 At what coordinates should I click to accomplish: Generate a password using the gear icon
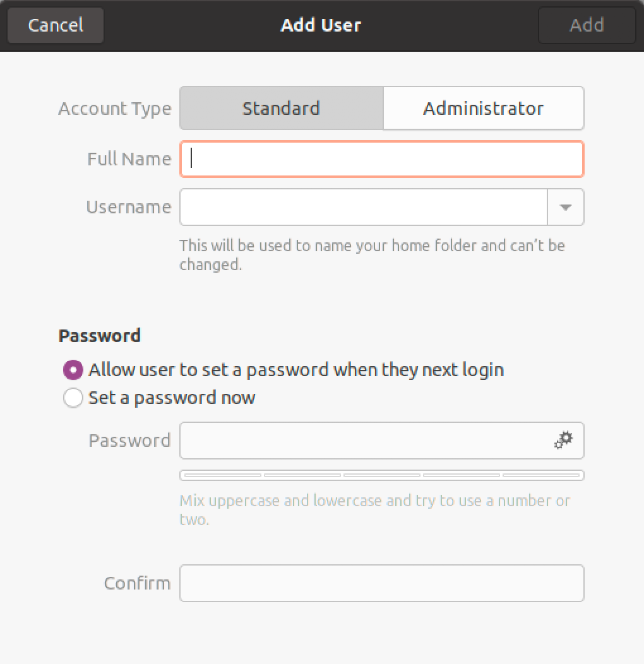click(x=564, y=440)
